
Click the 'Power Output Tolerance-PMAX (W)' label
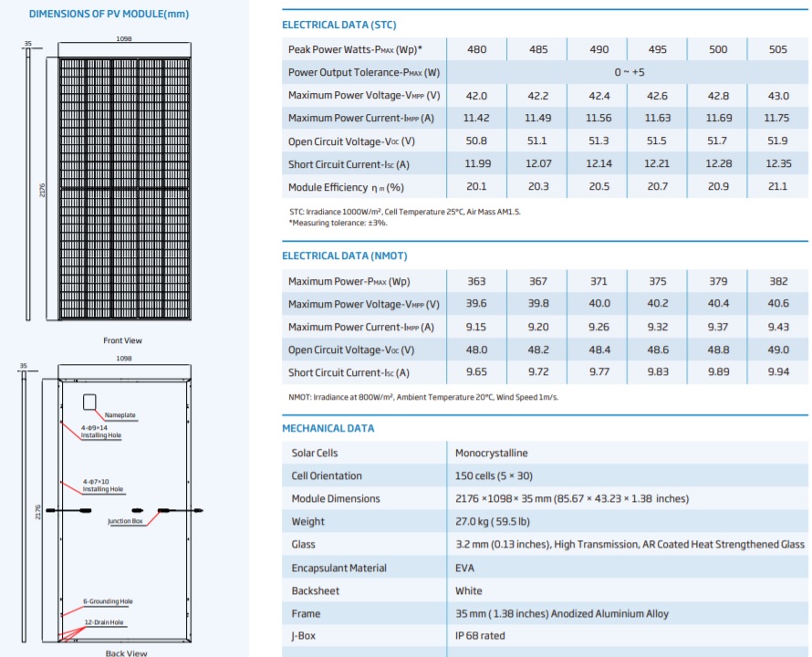pos(364,72)
